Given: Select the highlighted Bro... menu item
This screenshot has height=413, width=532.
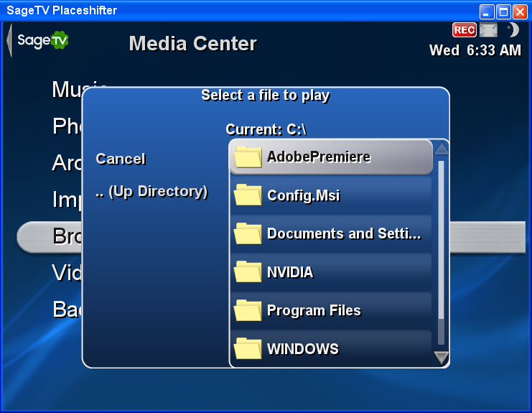Looking at the screenshot, I should tap(50, 236).
